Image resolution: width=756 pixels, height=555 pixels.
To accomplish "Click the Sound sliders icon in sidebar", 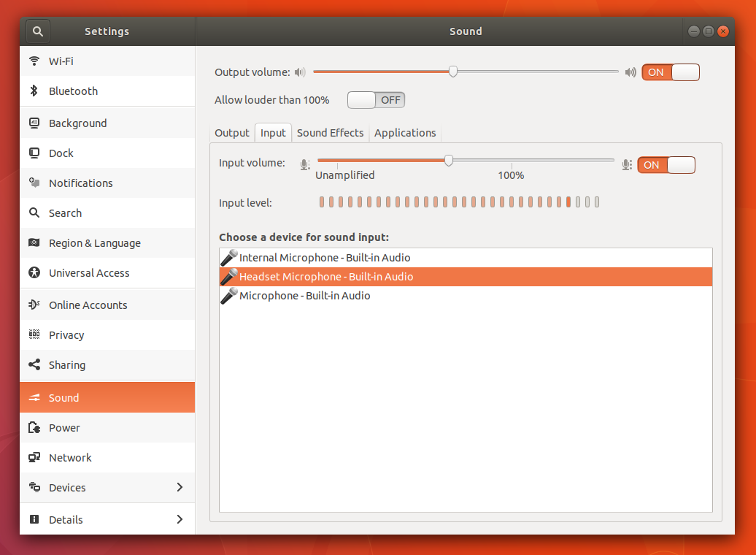I will tap(34, 398).
